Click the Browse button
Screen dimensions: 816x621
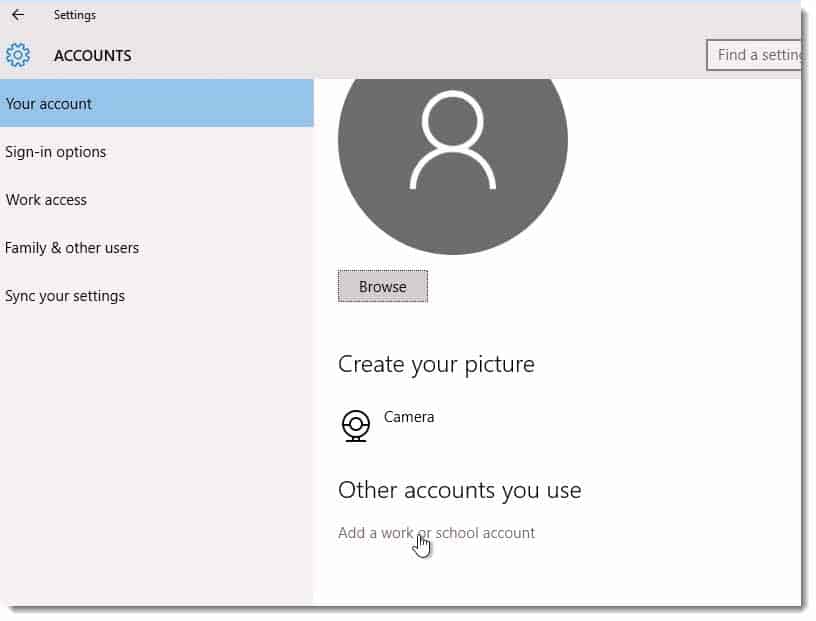point(382,286)
